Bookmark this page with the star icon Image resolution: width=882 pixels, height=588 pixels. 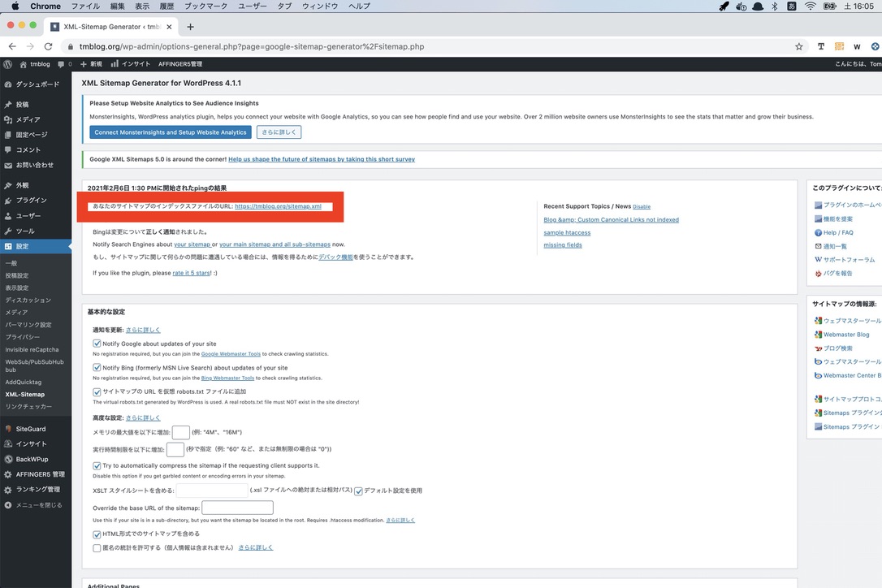click(798, 47)
